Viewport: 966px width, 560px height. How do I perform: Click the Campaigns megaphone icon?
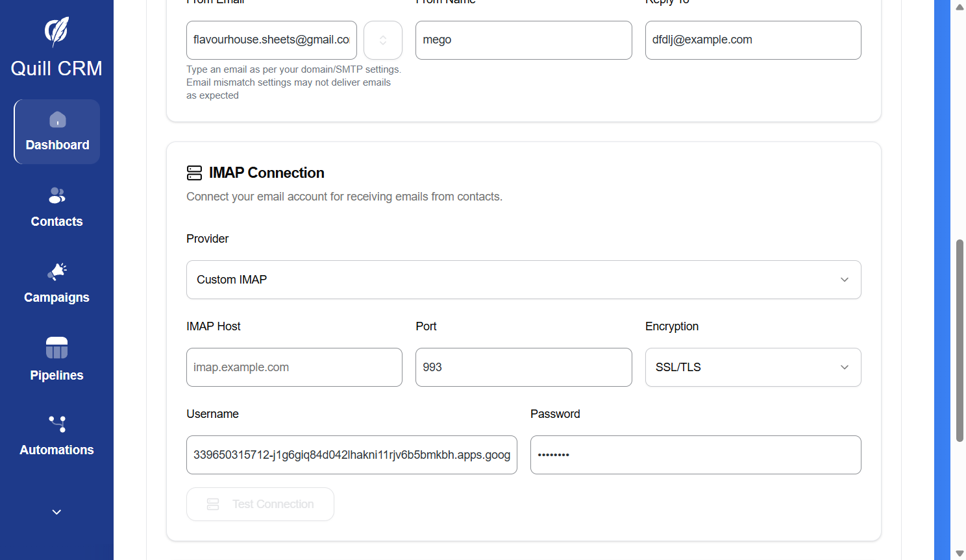tap(56, 271)
